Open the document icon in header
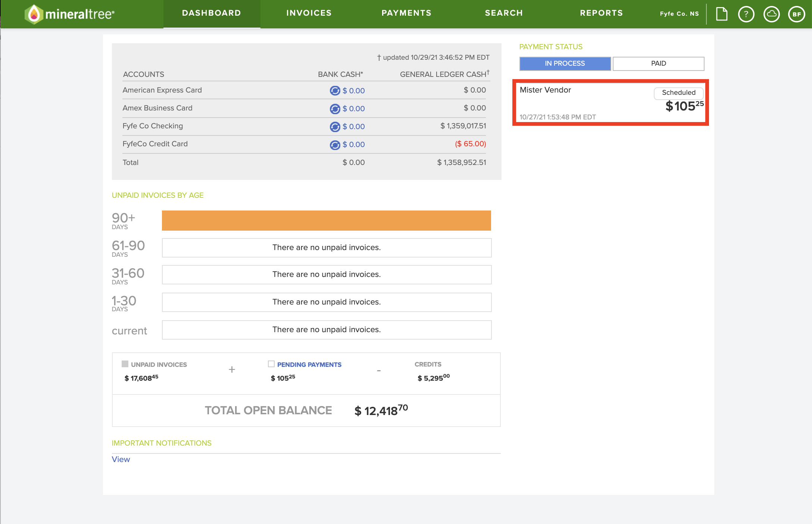 pyautogui.click(x=722, y=14)
